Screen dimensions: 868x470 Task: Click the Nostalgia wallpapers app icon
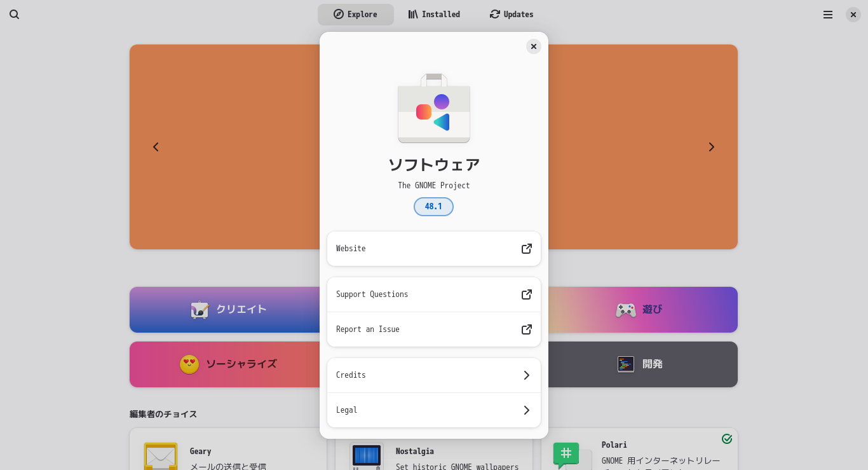(367, 456)
